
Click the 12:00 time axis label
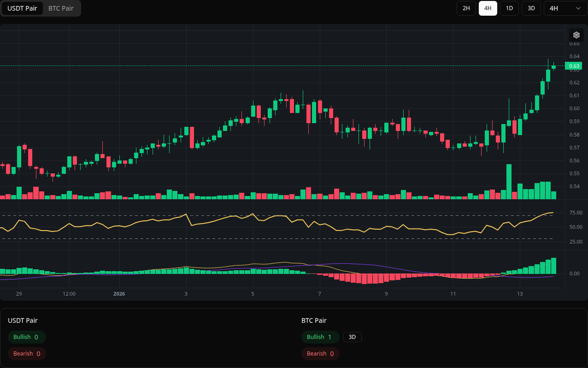pyautogui.click(x=69, y=294)
